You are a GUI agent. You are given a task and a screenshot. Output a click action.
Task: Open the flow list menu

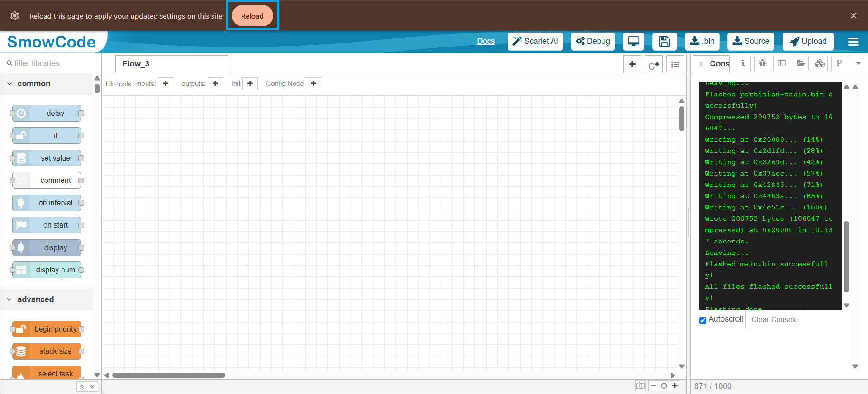[675, 64]
